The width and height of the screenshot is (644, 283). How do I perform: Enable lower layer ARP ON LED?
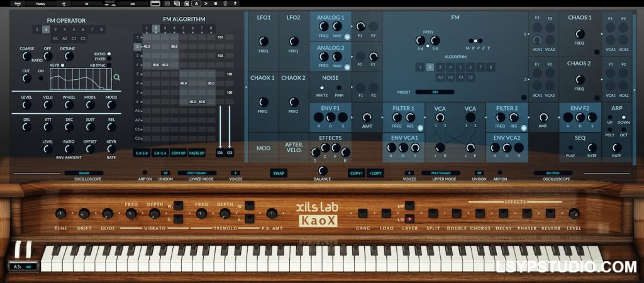coord(145,172)
